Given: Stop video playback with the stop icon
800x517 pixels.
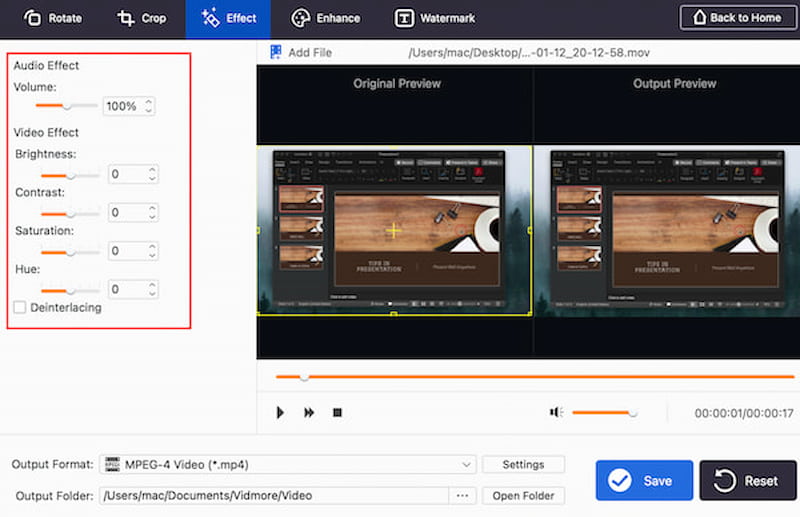Looking at the screenshot, I should tap(337, 412).
